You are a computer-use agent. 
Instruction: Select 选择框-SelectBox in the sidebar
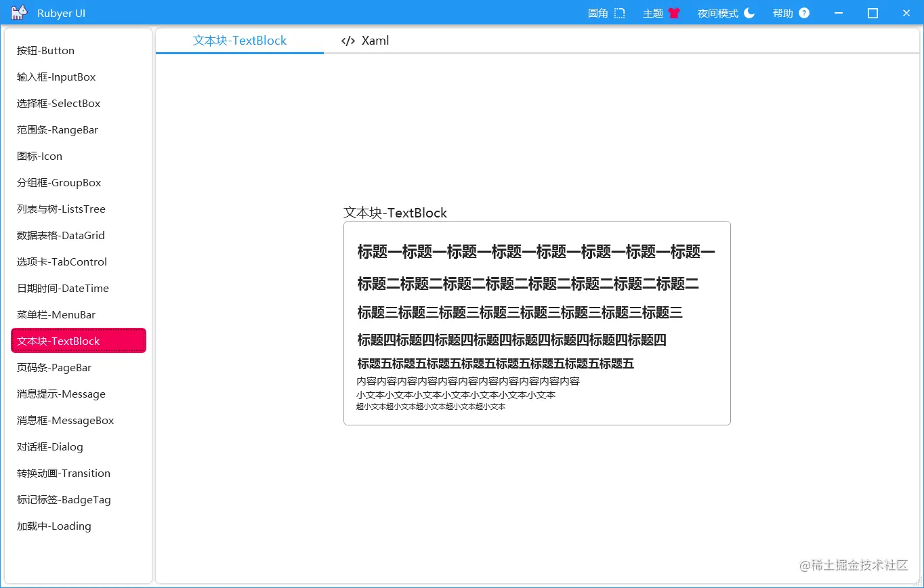click(57, 103)
